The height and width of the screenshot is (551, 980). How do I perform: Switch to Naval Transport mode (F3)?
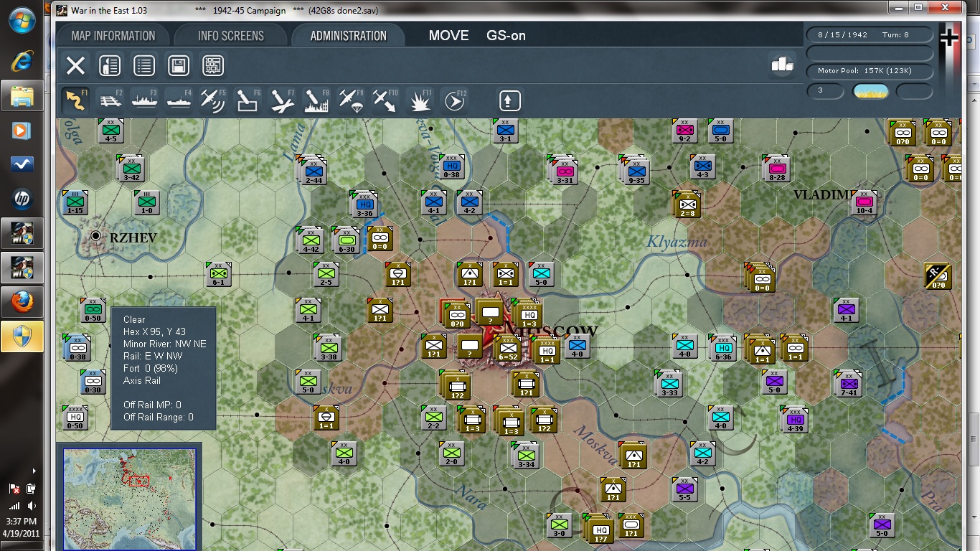coord(145,100)
